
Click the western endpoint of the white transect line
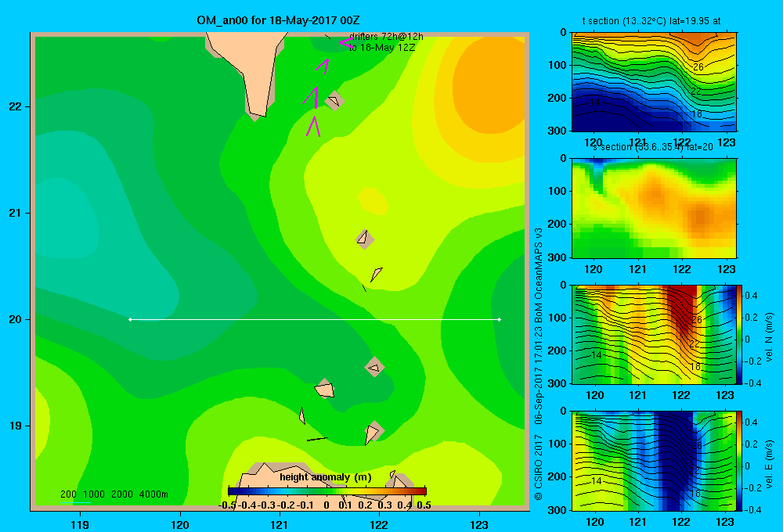[x=130, y=319]
